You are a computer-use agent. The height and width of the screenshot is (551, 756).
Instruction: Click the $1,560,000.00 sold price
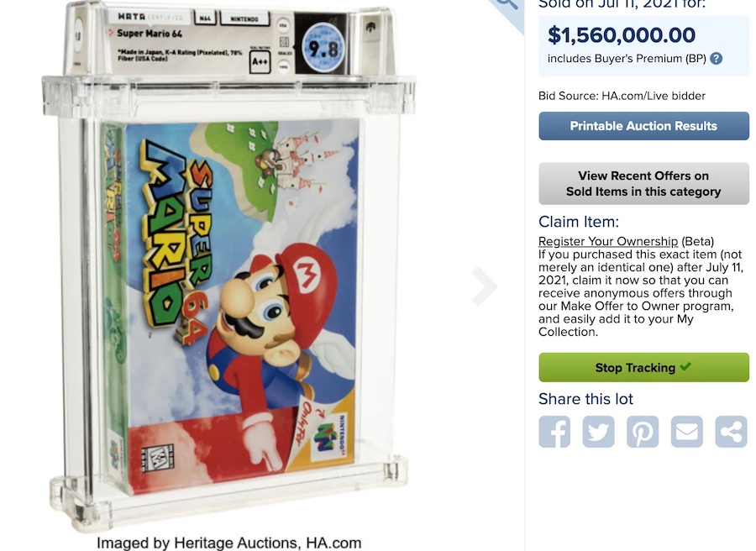622,35
